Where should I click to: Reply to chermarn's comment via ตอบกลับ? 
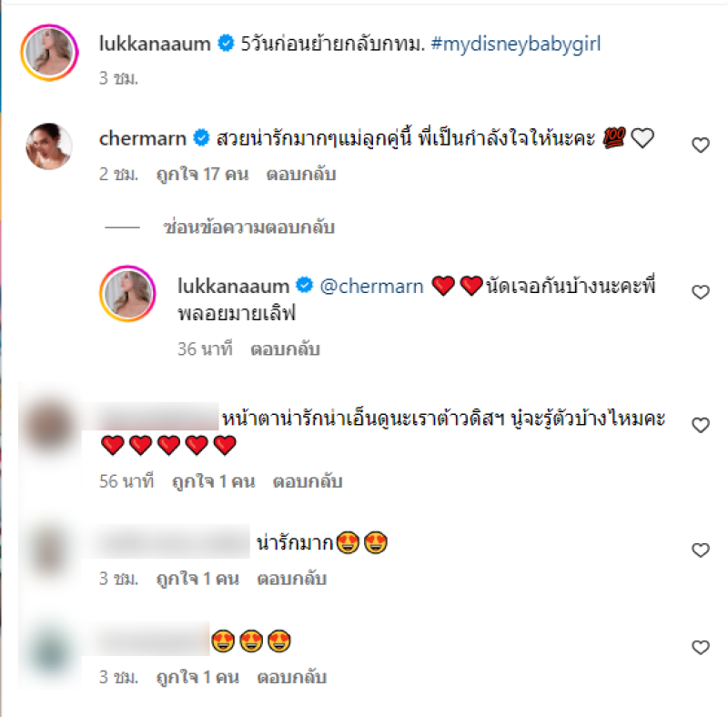pos(301,174)
